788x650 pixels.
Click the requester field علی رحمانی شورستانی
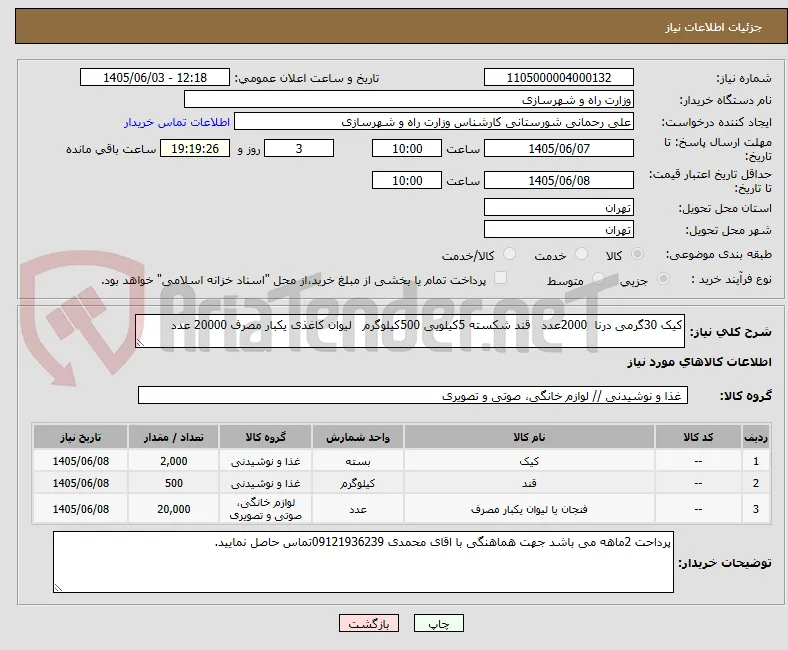(434, 122)
